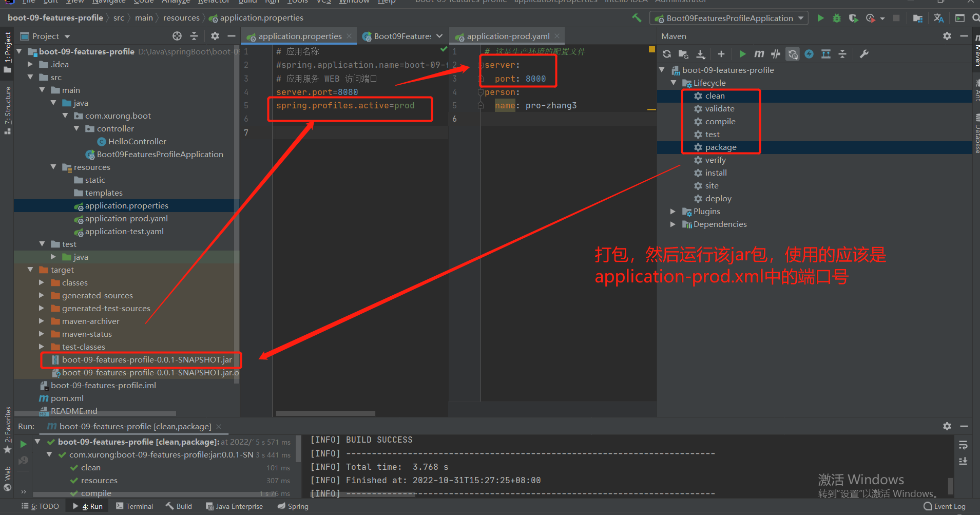
Task: Open the TODO tool tab
Action: click(x=40, y=506)
